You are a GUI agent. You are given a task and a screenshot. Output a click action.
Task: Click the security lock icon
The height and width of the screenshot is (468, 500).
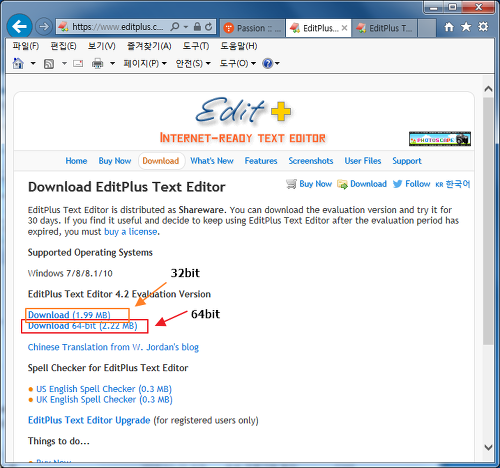(197, 27)
